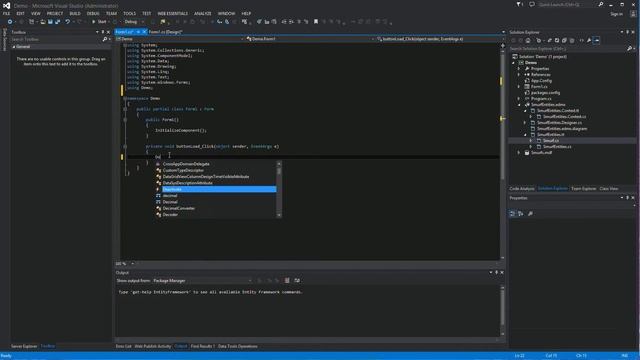Click the Undo toolbar icon
Viewport: 640px width, 360px height.
tap(68, 22)
